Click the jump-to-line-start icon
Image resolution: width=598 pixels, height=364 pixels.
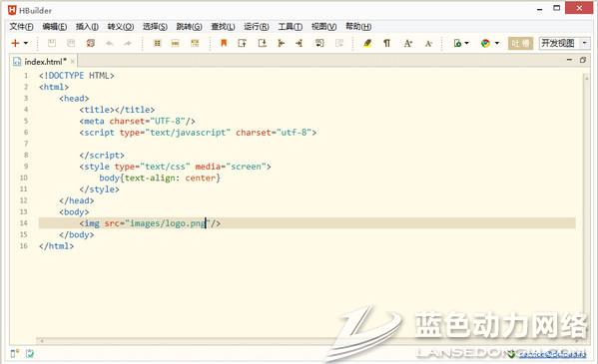tap(282, 43)
